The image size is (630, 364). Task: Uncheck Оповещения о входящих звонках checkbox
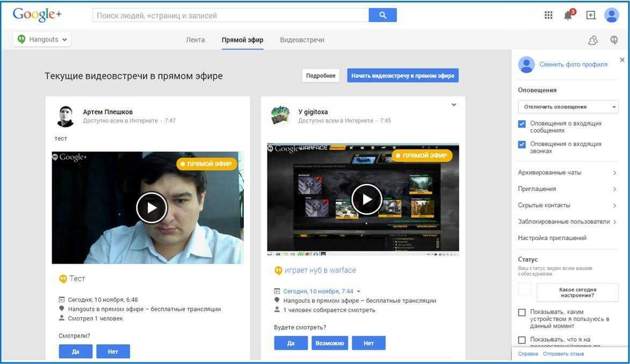522,144
